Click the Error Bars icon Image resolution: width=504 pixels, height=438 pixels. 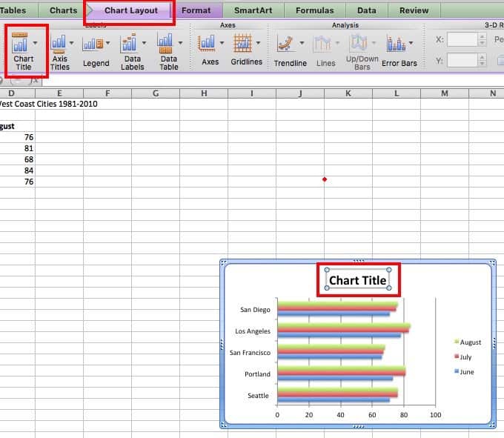(x=396, y=44)
